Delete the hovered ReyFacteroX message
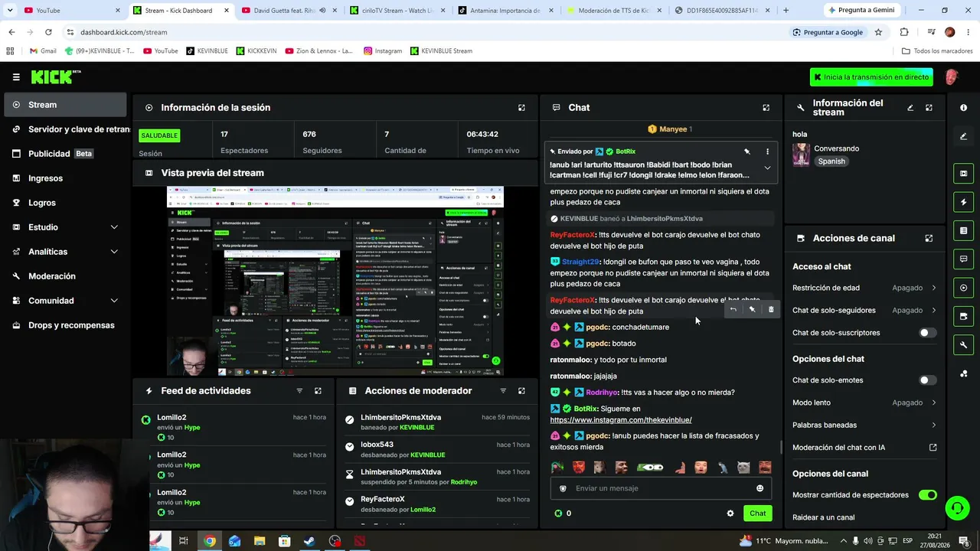This screenshot has height=551, width=980. tap(771, 309)
